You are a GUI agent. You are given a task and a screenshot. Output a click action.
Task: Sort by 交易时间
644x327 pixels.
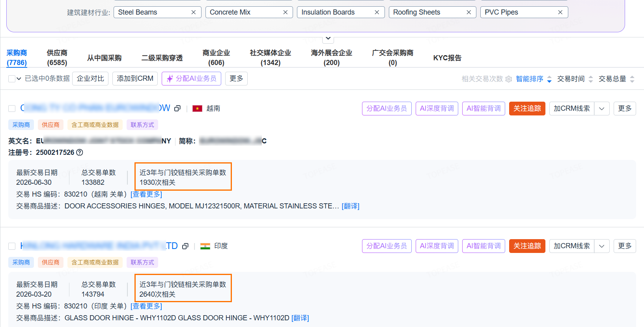[575, 79]
